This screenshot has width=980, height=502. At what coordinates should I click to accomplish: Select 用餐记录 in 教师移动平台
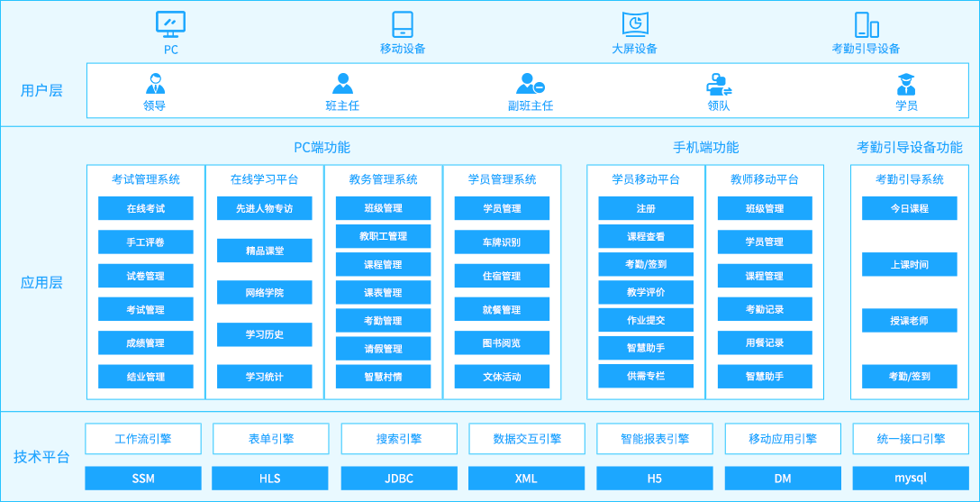pyautogui.click(x=765, y=342)
